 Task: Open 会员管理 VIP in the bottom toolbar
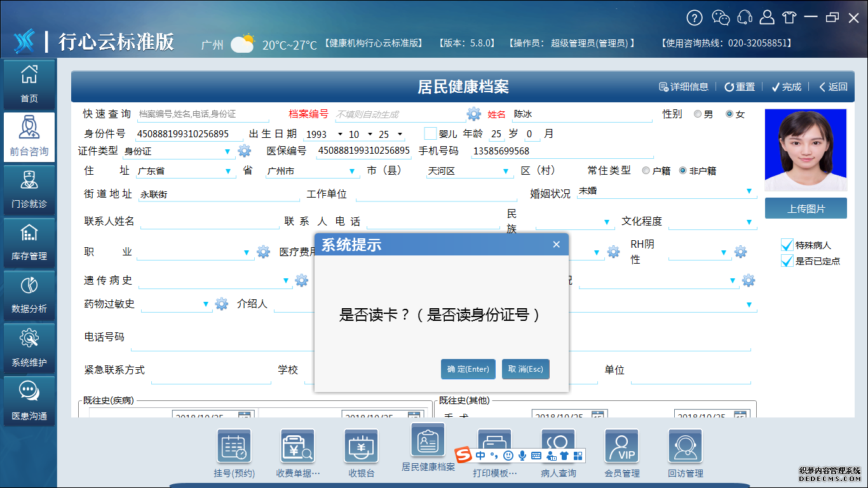coord(621,453)
